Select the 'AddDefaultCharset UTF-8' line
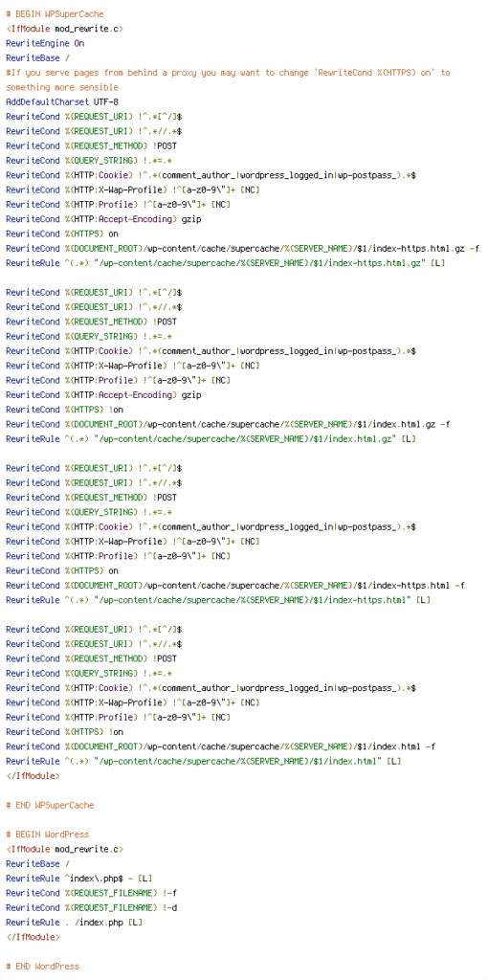 pyautogui.click(x=62, y=101)
